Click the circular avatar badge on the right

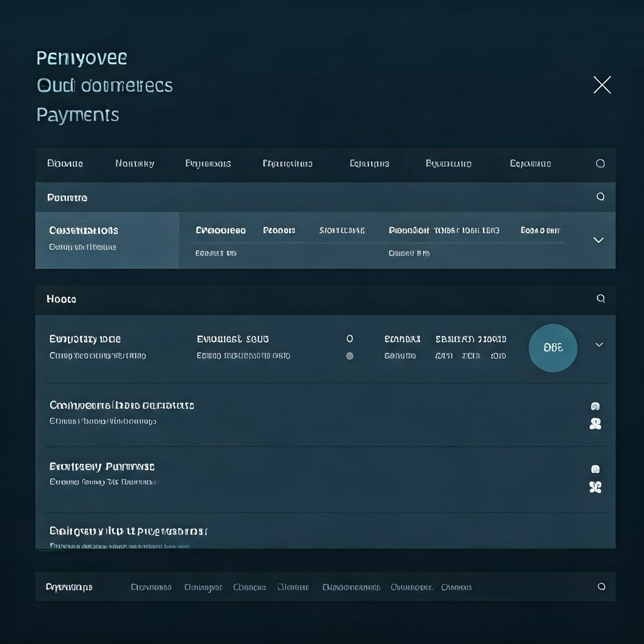point(552,348)
